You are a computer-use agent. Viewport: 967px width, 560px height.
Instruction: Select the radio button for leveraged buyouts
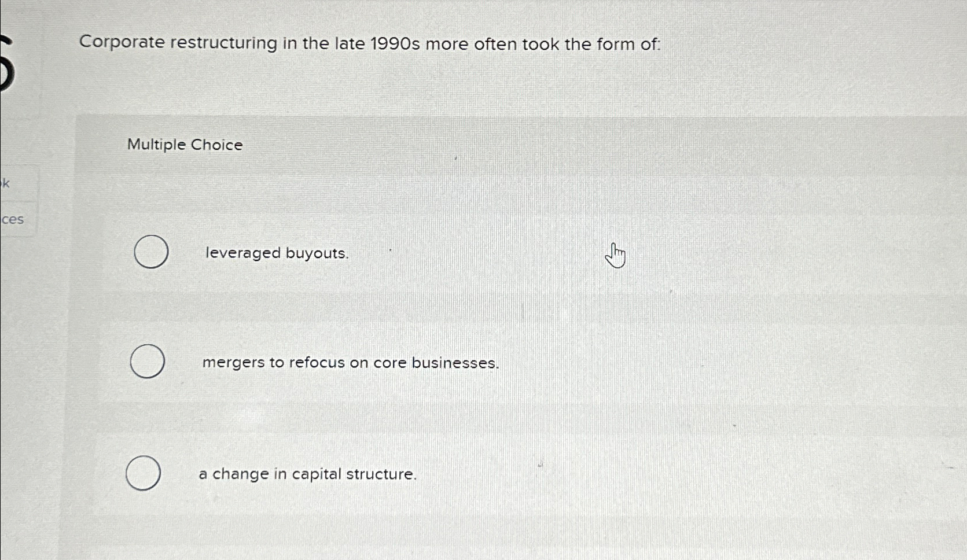point(152,252)
